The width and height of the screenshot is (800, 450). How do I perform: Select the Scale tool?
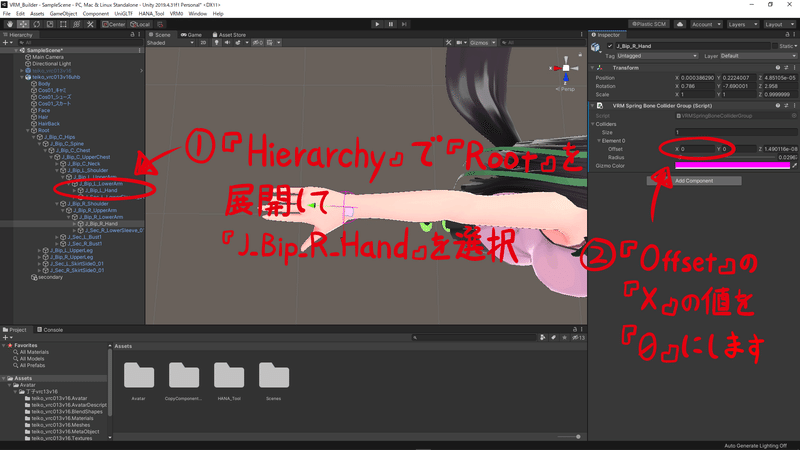(x=49, y=24)
